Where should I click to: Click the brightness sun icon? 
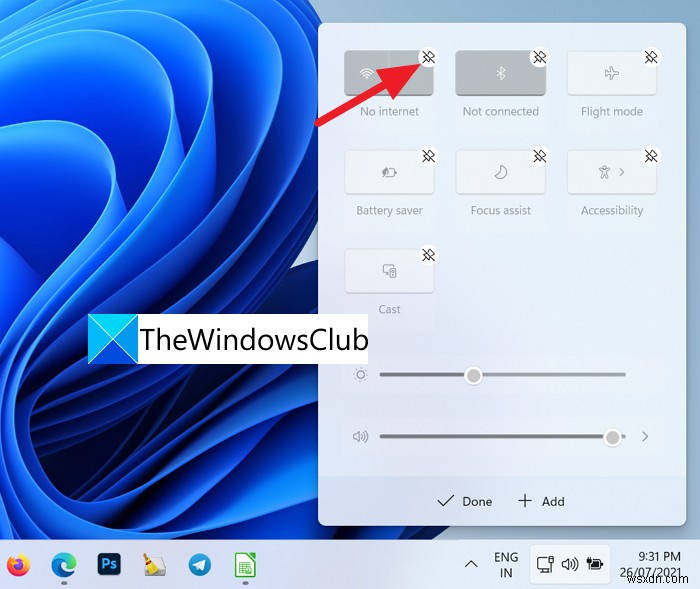click(360, 375)
